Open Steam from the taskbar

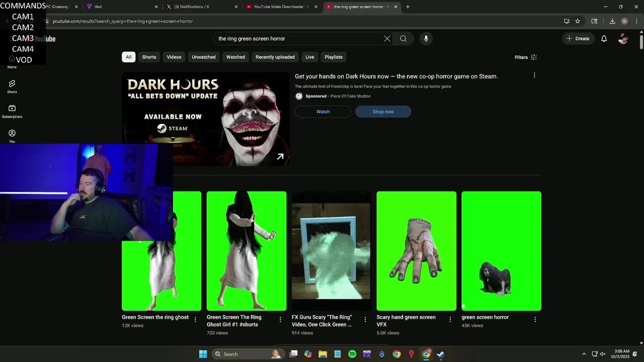pos(441,354)
